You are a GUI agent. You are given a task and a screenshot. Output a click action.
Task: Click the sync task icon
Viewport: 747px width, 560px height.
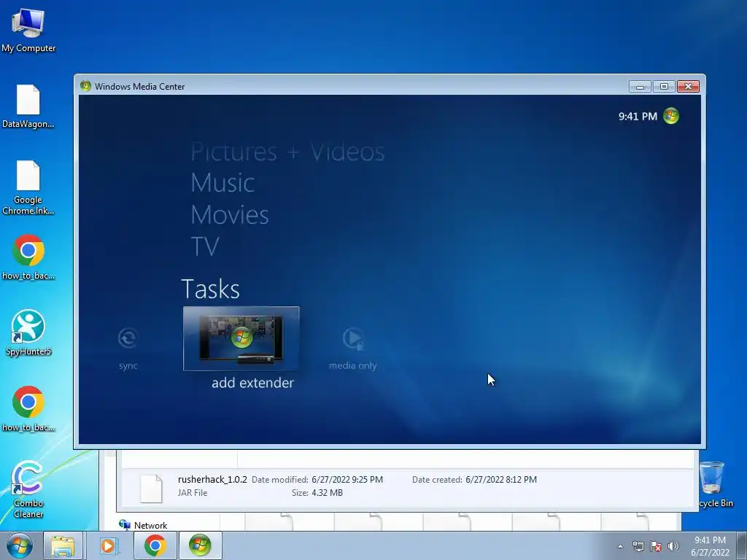(x=128, y=338)
